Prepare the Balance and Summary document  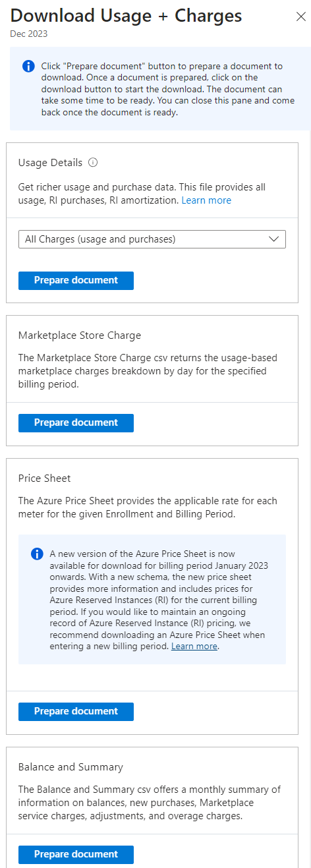pyautogui.click(x=76, y=854)
